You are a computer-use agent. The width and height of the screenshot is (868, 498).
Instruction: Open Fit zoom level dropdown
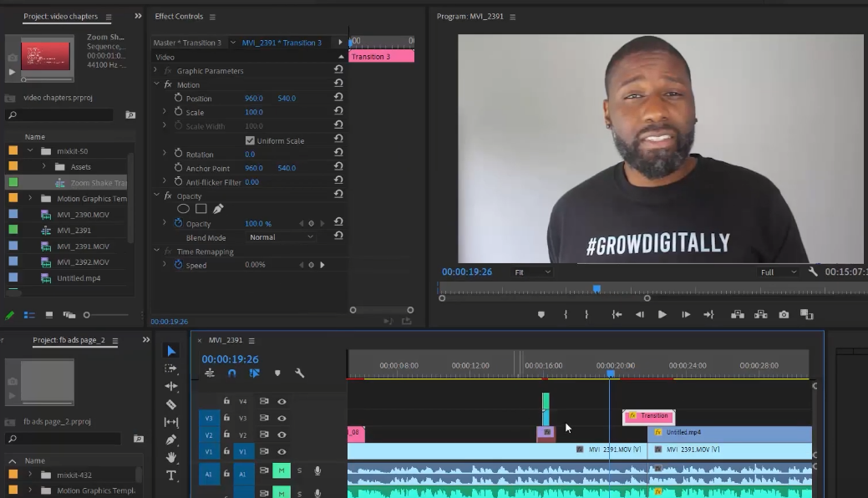(x=532, y=272)
